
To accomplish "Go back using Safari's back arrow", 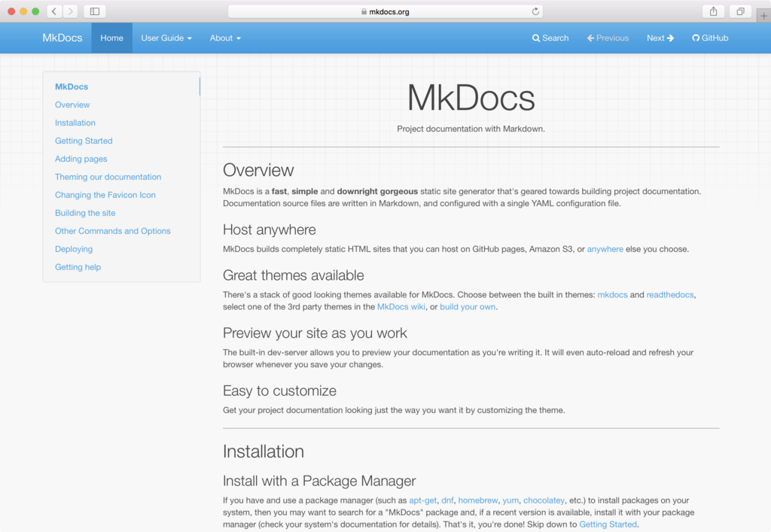I will (54, 11).
